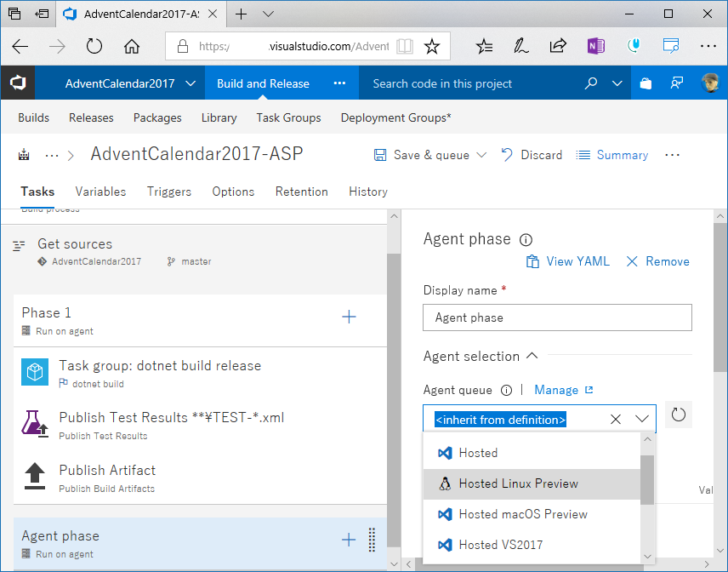Go to the browser home page
This screenshot has height=572, width=728.
point(131,46)
